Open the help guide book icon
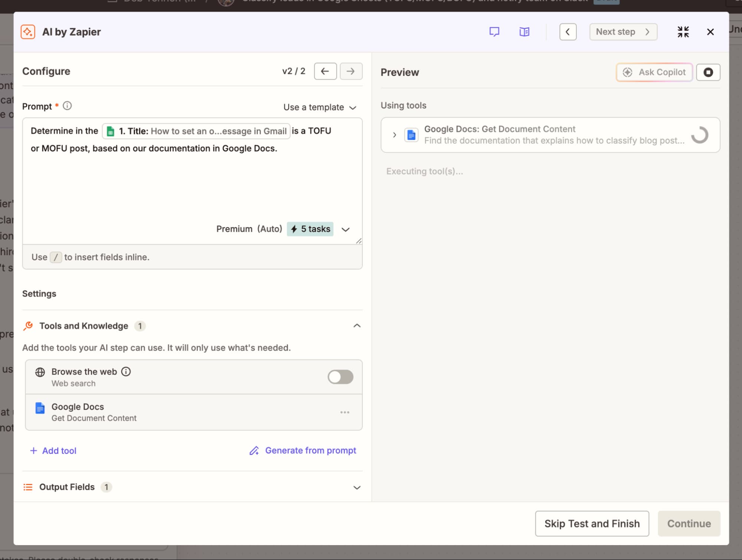Screen dimensions: 742x560 click(524, 32)
